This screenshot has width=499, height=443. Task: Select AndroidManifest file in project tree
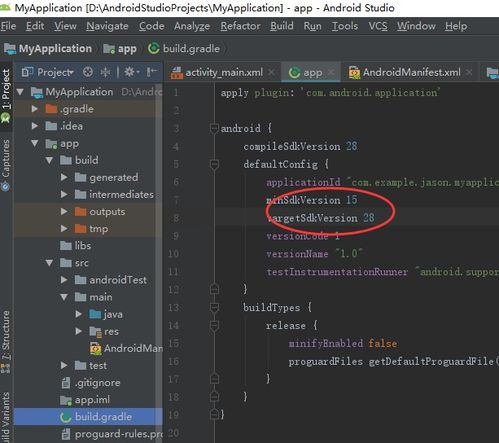coord(126,348)
